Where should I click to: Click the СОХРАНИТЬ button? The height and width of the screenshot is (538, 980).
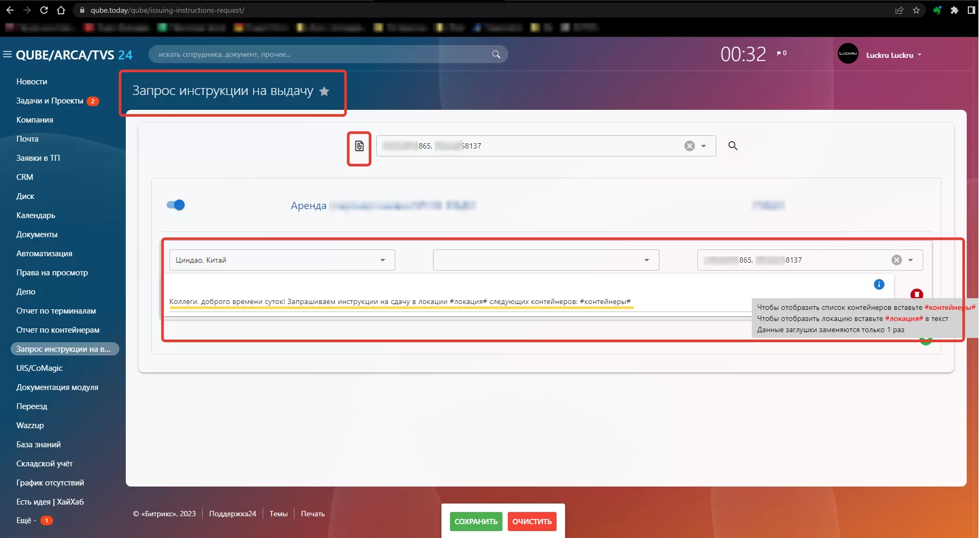pos(476,522)
